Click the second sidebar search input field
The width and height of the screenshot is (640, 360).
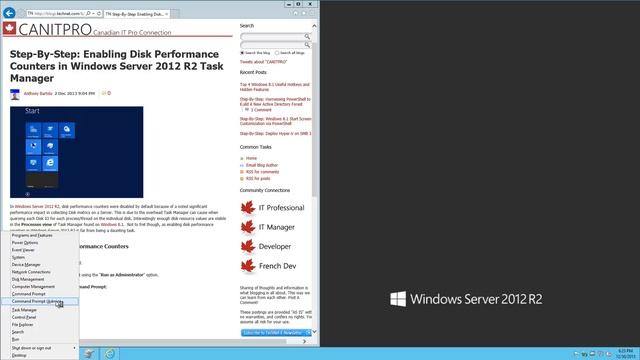[x=272, y=45]
